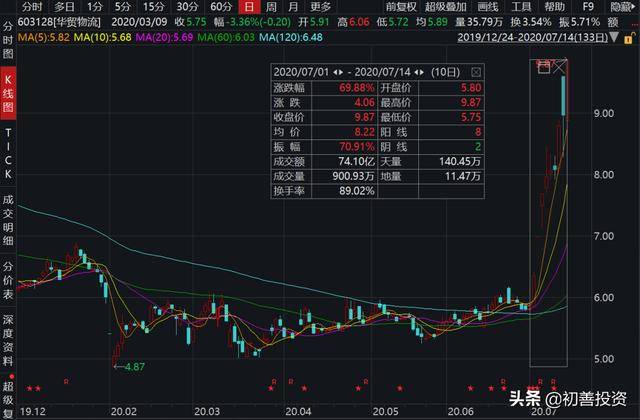The width and height of the screenshot is (640, 420).
Task: Click the 换手率 89.02% value
Action: (356, 191)
